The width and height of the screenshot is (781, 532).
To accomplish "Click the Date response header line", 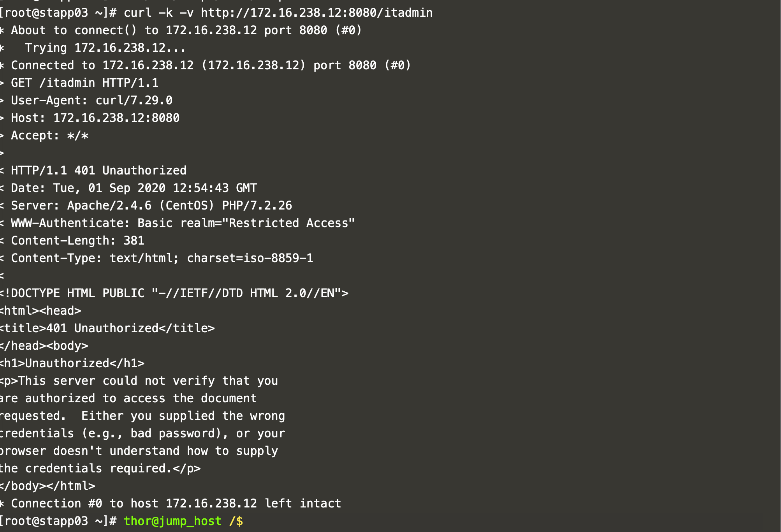I will [134, 188].
